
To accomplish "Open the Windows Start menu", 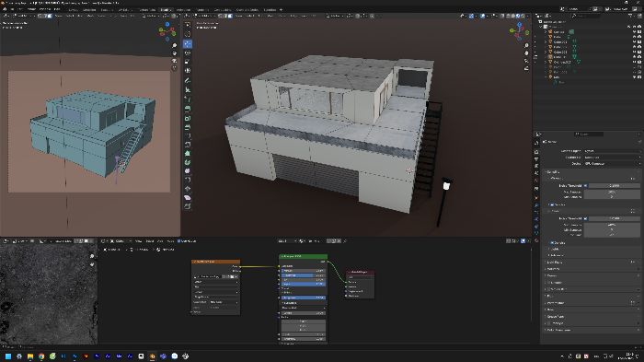I will (x=8, y=356).
